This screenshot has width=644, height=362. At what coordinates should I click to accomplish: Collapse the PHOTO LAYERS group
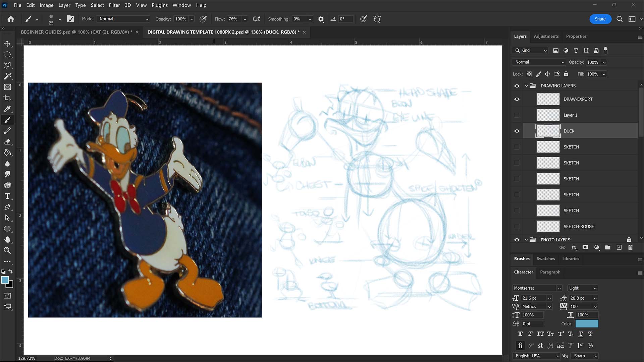click(526, 240)
